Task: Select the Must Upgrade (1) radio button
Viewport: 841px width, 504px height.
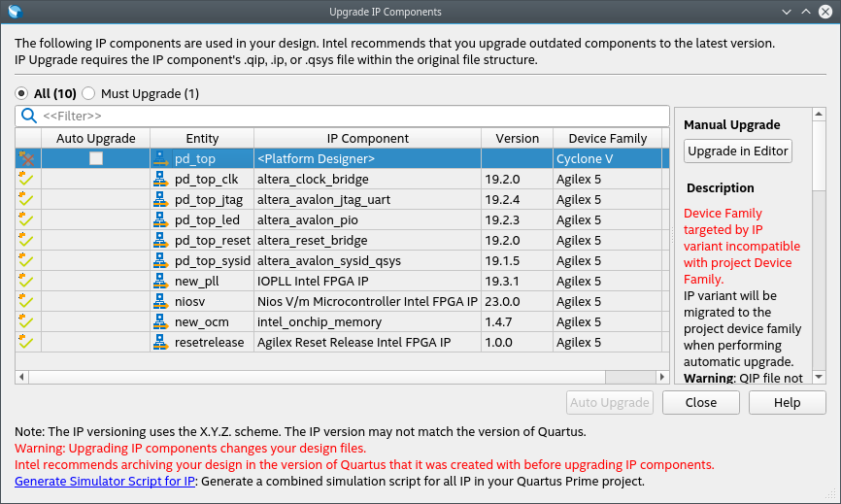Action: [x=88, y=94]
